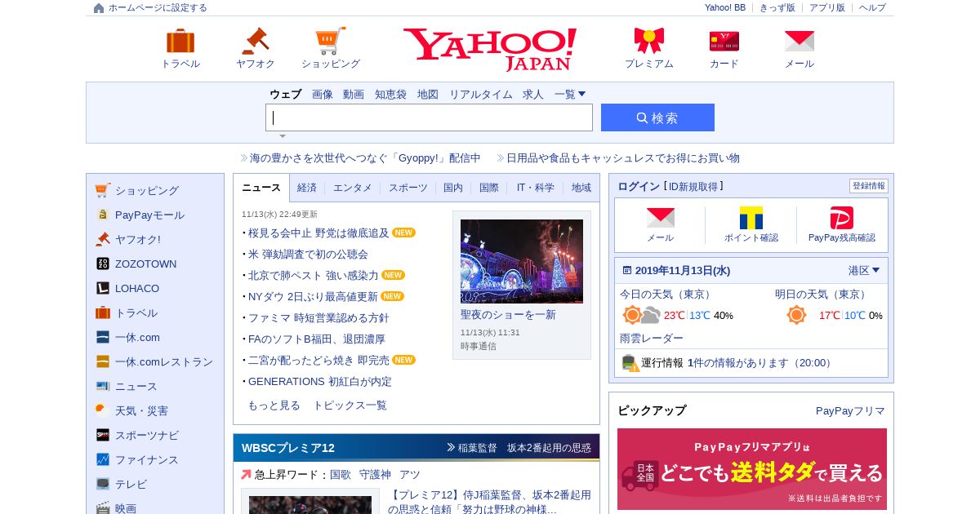Open the Shopping cart icon in header
Image resolution: width=980 pixels, height=514 pixels.
pos(331,41)
